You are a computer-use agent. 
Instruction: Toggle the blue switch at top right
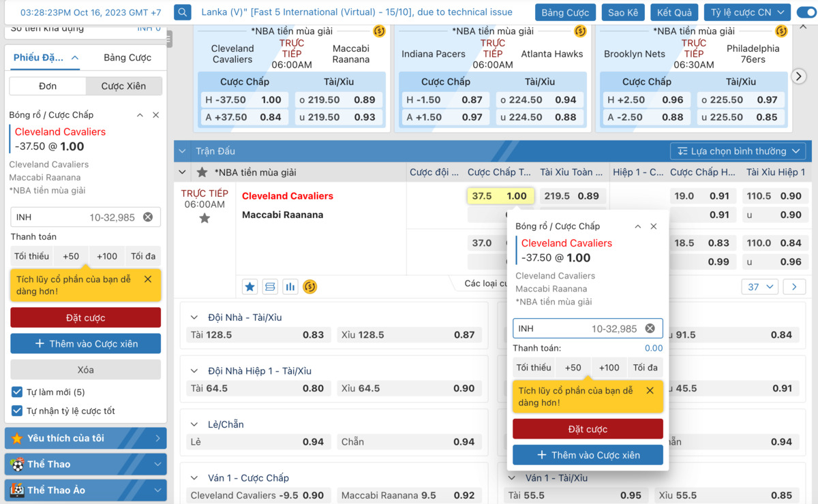point(806,12)
